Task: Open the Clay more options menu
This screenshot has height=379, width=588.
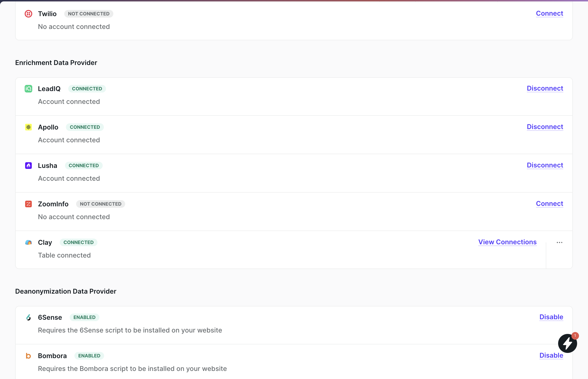Action: [x=560, y=242]
